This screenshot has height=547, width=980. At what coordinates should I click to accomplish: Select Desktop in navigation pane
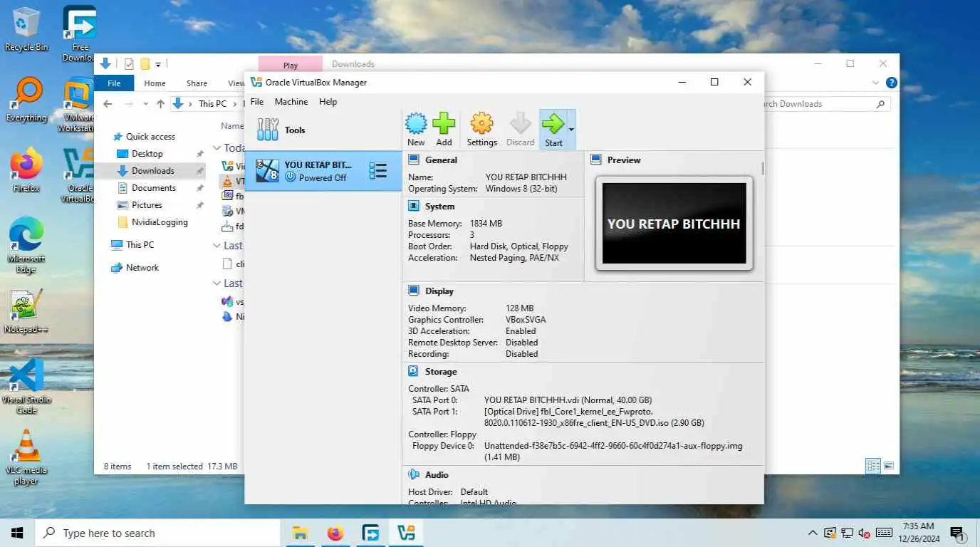pyautogui.click(x=147, y=154)
